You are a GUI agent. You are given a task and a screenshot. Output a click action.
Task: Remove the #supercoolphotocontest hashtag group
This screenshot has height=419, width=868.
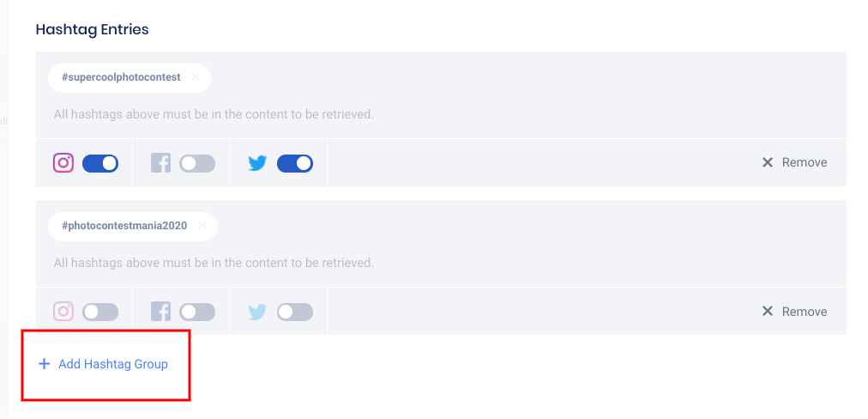794,162
